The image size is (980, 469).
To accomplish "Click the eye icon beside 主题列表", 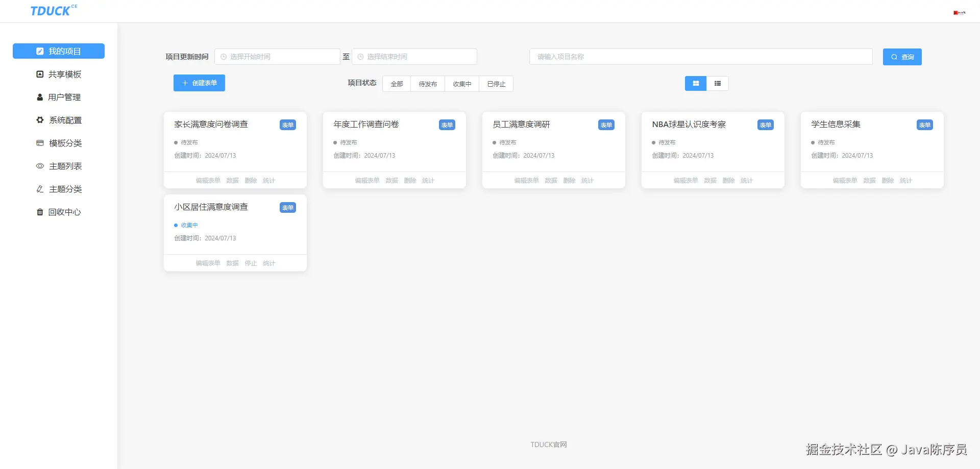I will [40, 166].
